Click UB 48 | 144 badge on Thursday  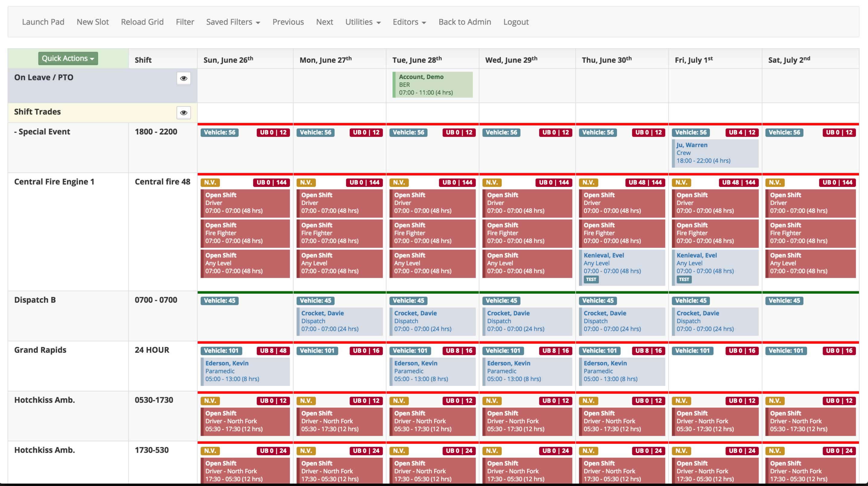pyautogui.click(x=645, y=182)
